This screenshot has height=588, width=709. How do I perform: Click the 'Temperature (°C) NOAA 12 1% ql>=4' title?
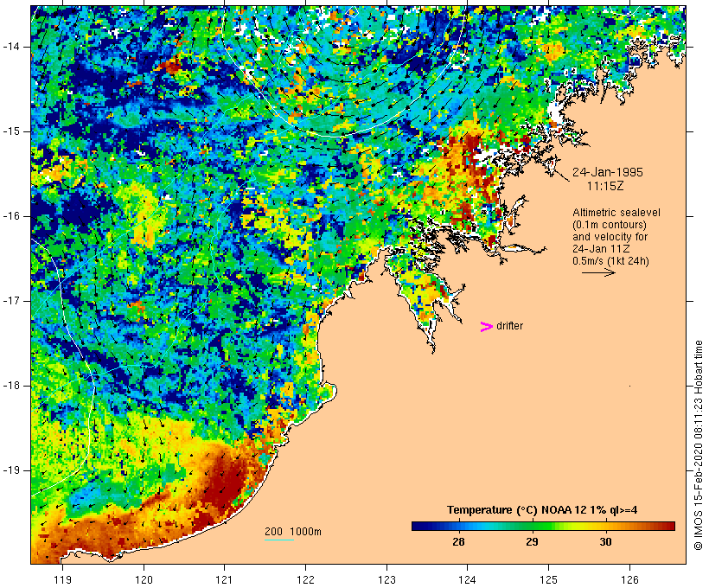coord(542,510)
